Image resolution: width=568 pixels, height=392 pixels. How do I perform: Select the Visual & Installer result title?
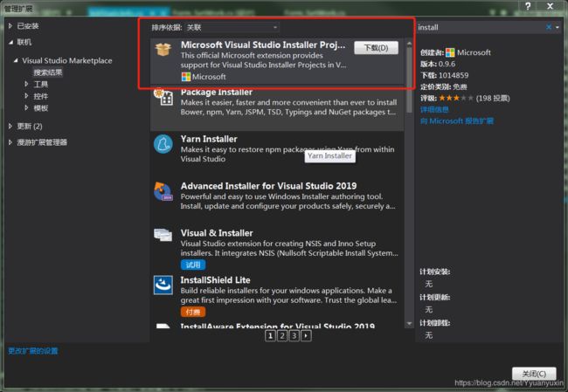click(x=217, y=233)
